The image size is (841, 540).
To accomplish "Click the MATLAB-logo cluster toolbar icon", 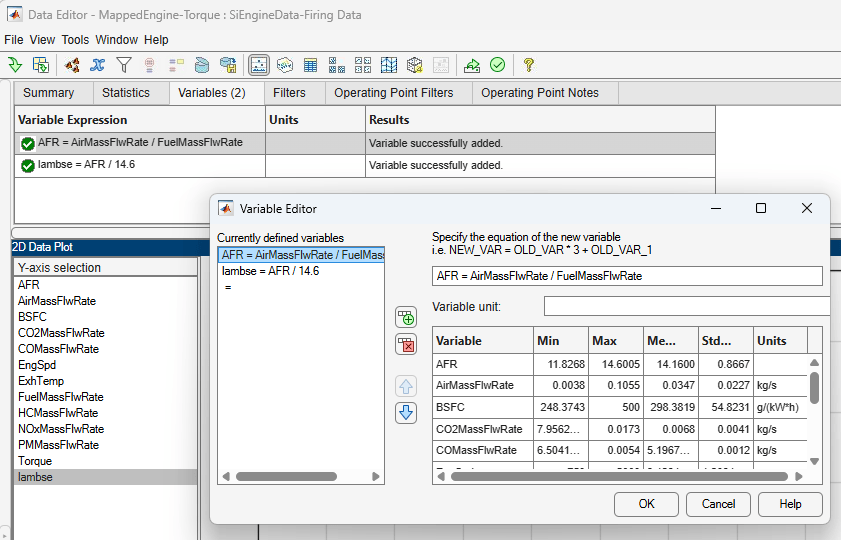I will tap(72, 65).
